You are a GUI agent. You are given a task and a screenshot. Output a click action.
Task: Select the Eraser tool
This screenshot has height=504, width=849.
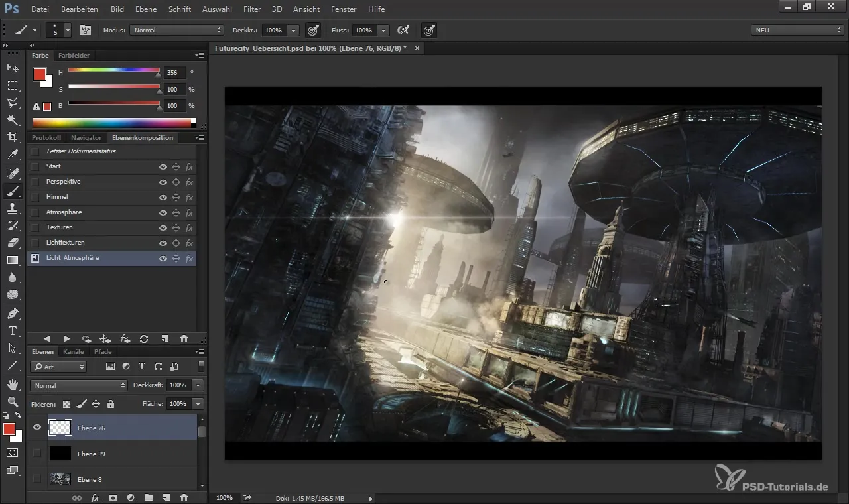[13, 243]
